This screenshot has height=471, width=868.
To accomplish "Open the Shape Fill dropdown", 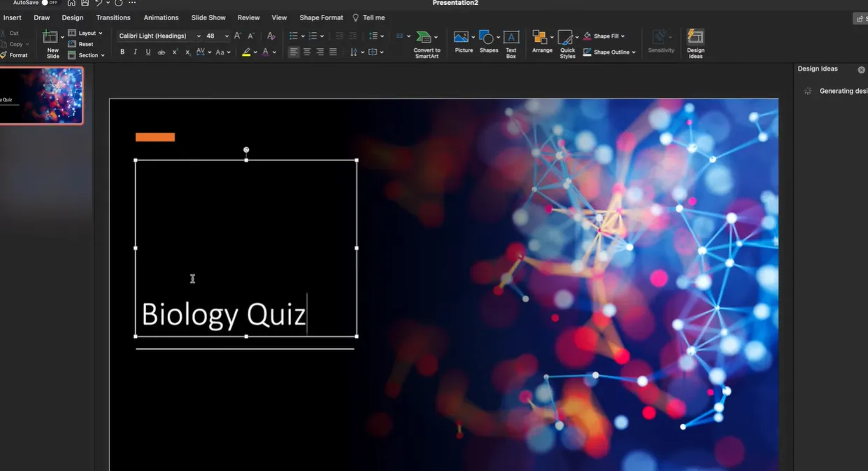I will pos(622,36).
